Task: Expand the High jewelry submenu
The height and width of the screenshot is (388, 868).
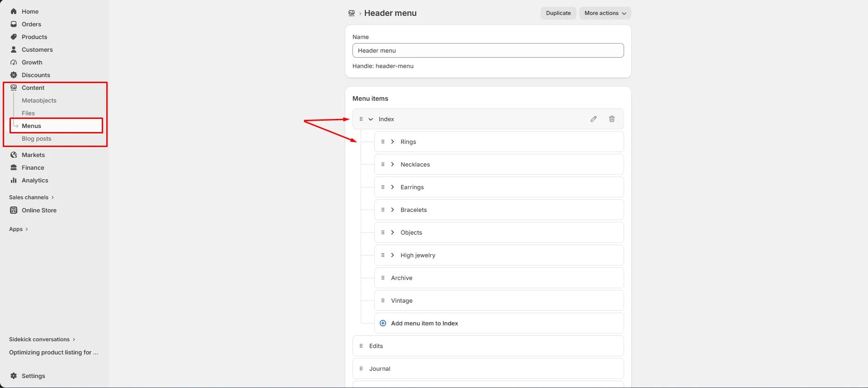Action: click(x=392, y=255)
